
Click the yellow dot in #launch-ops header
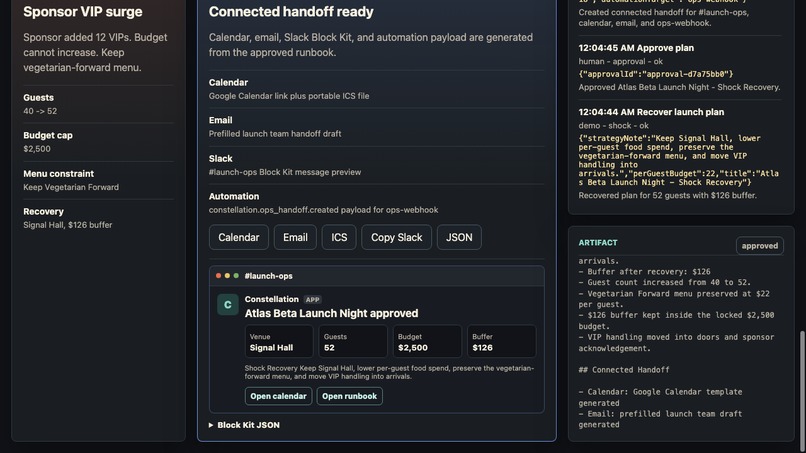[227, 276]
